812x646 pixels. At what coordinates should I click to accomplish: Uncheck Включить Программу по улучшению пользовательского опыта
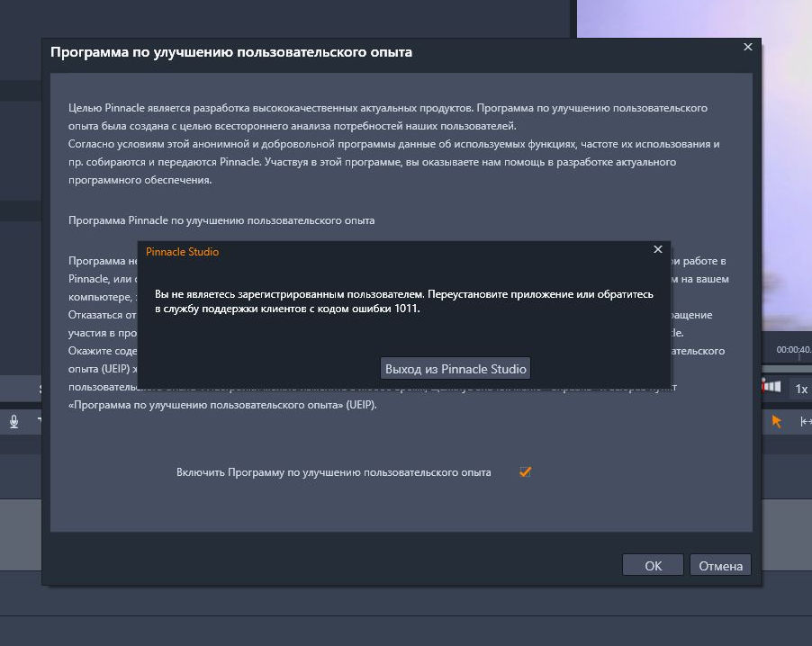pos(525,471)
